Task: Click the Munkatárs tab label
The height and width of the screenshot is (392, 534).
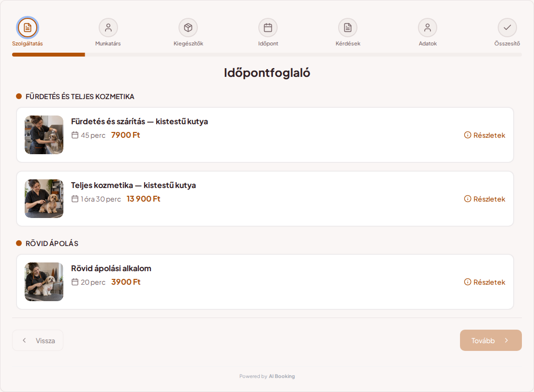Action: click(108, 44)
